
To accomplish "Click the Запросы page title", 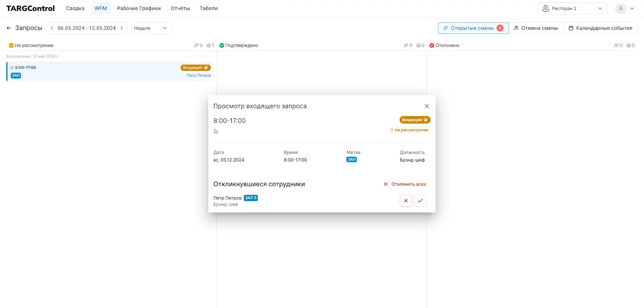I will [x=29, y=28].
